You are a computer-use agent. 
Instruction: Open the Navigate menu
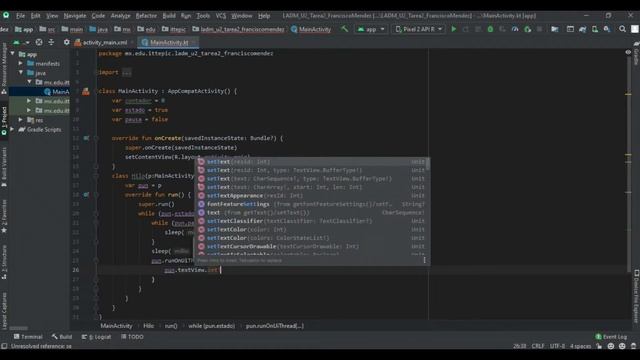click(x=75, y=16)
